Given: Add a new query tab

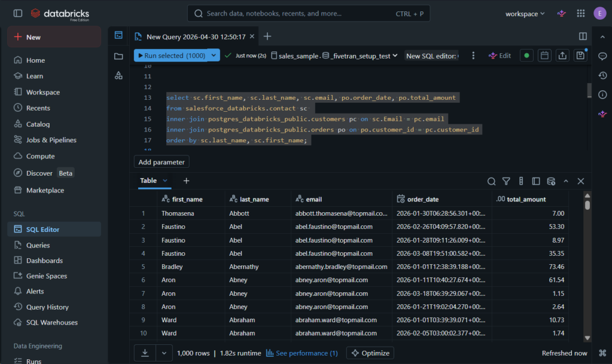Looking at the screenshot, I should 267,36.
